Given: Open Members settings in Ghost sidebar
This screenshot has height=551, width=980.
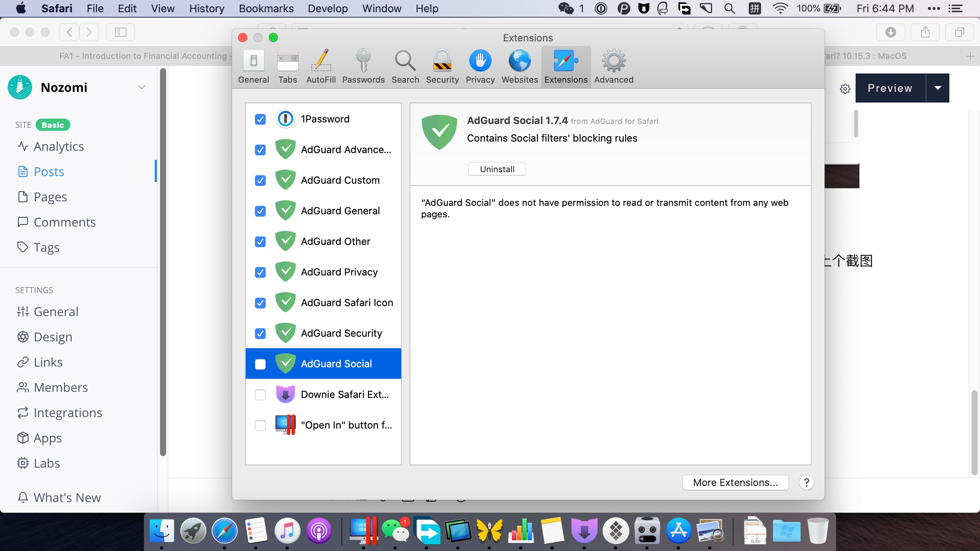Looking at the screenshot, I should [x=52, y=388].
